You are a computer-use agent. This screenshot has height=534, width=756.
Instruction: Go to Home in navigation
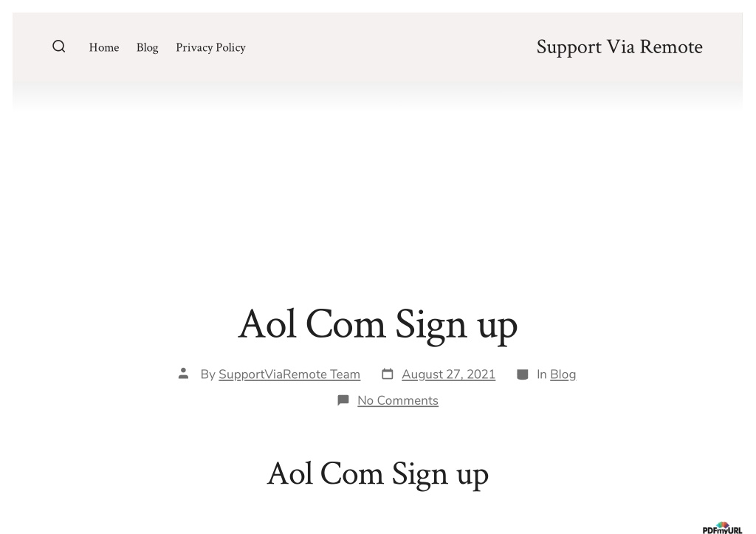(x=104, y=47)
